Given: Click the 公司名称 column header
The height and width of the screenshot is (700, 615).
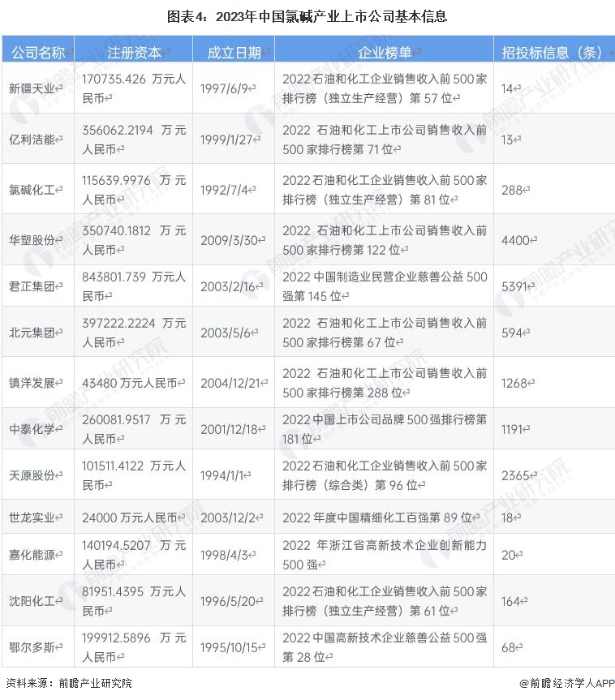Looking at the screenshot, I should [x=38, y=53].
